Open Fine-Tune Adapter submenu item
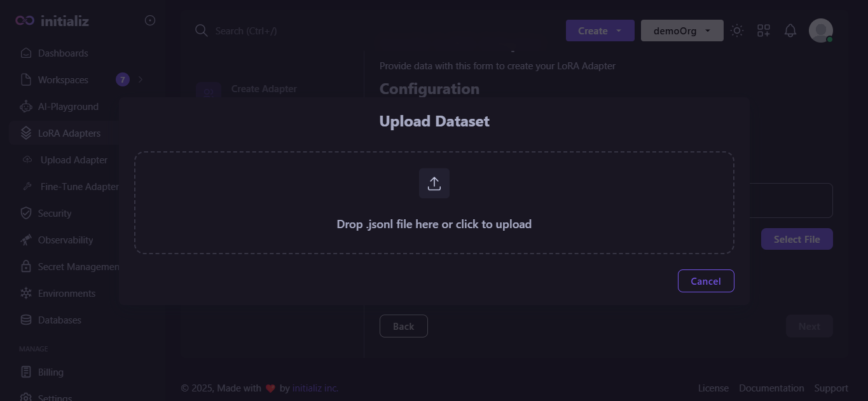The width and height of the screenshot is (868, 401). coord(79,187)
